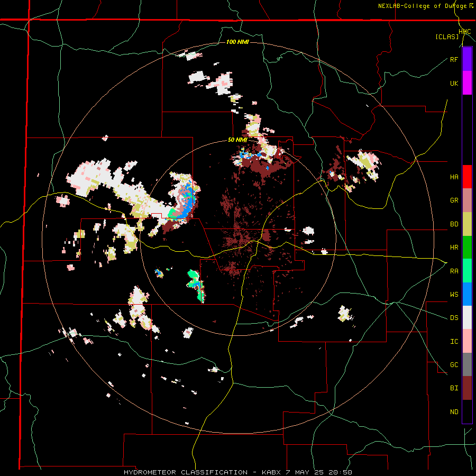Click the pink IC ice crystals swatch
Screen dimensions: 476x476
click(467, 341)
